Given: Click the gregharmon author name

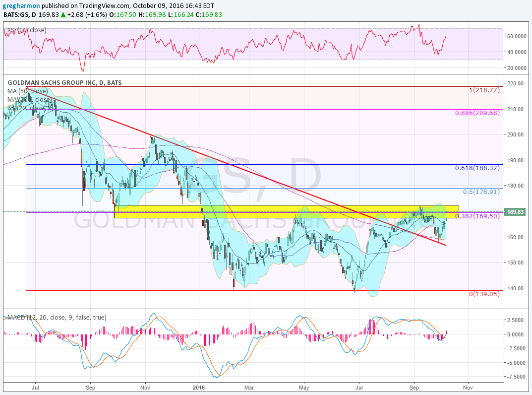Looking at the screenshot, I should click(21, 6).
